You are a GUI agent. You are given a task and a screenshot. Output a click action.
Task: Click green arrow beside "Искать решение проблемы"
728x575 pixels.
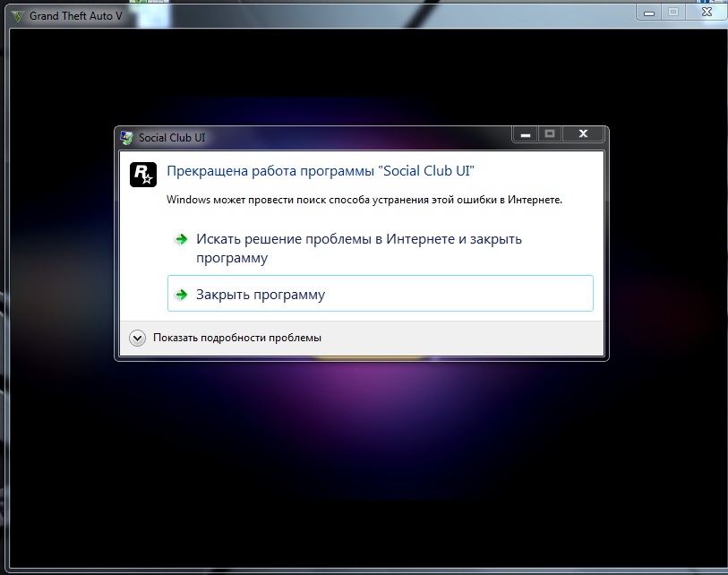[181, 239]
